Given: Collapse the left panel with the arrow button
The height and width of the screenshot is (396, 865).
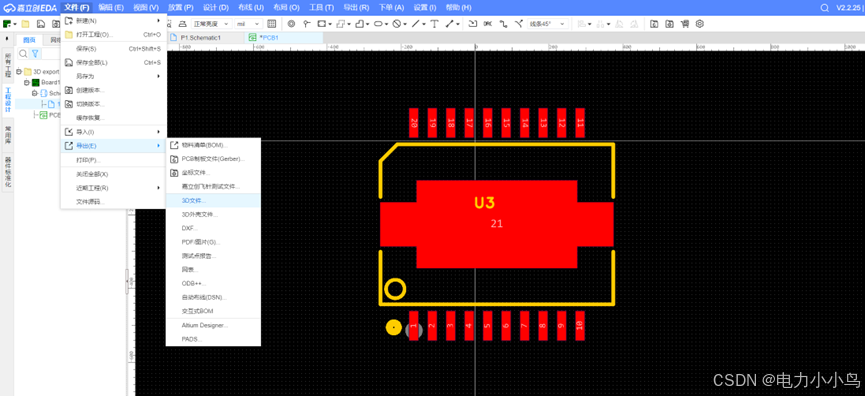Looking at the screenshot, I should [x=7, y=39].
